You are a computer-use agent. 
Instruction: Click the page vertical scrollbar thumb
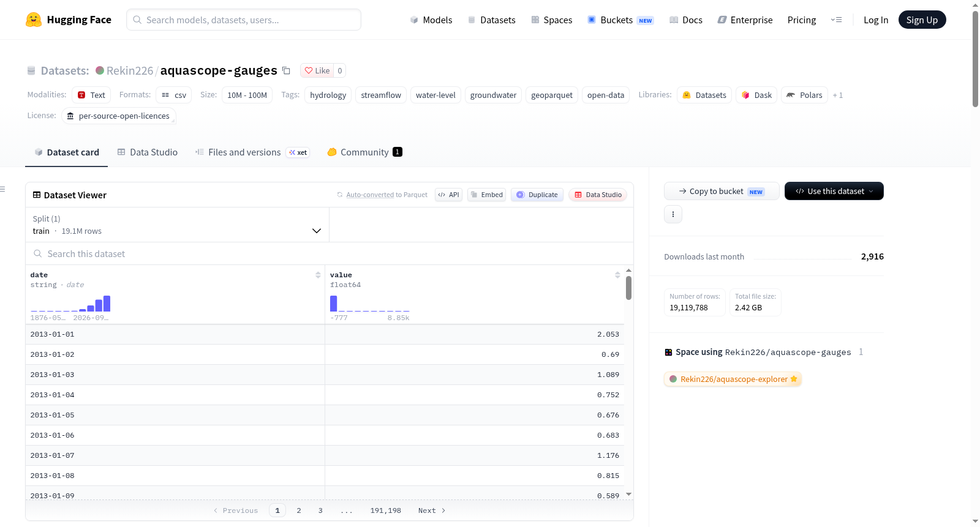[x=975, y=58]
